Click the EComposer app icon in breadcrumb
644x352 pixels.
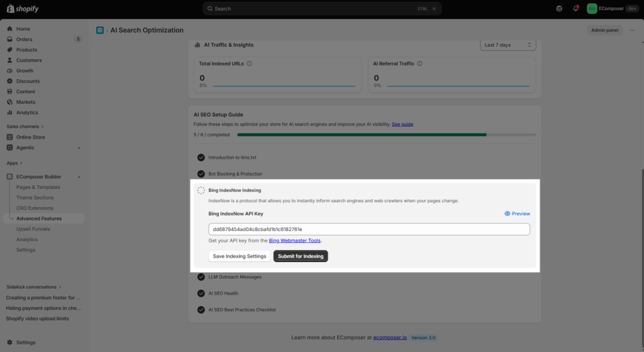(100, 30)
